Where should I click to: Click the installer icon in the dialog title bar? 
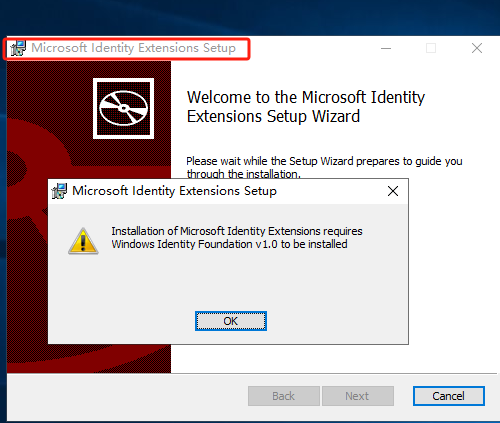[59, 191]
